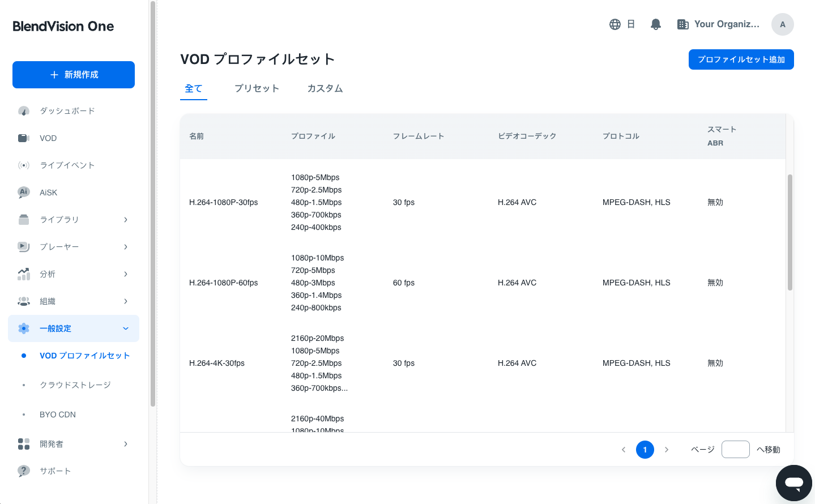This screenshot has height=504, width=815.
Task: Click the live event broadcast icon
Action: click(24, 165)
